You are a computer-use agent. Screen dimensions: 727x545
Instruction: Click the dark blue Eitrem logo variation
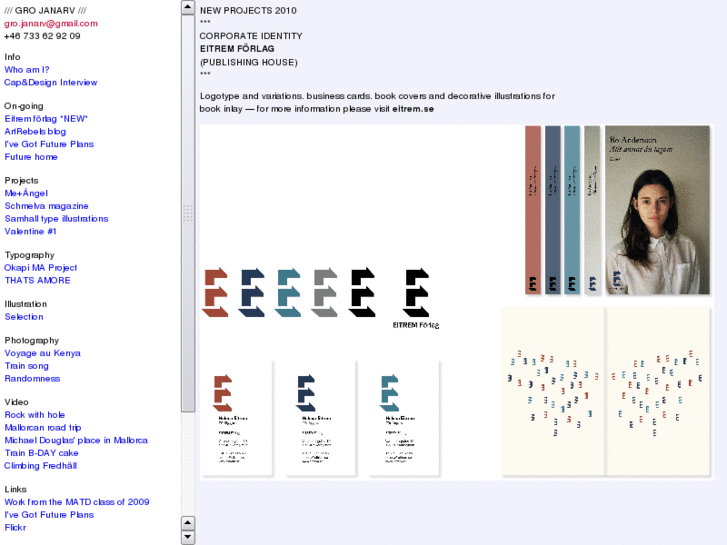click(x=252, y=292)
